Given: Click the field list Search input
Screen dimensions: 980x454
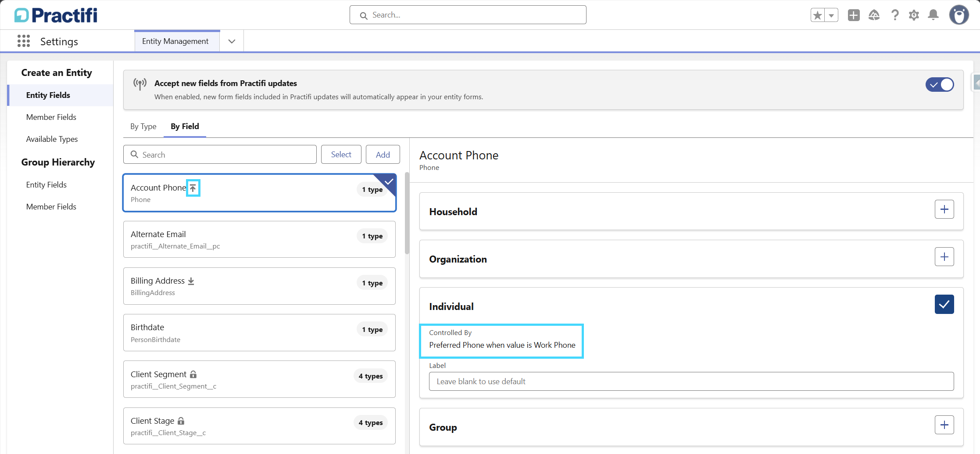Looking at the screenshot, I should click(x=220, y=155).
